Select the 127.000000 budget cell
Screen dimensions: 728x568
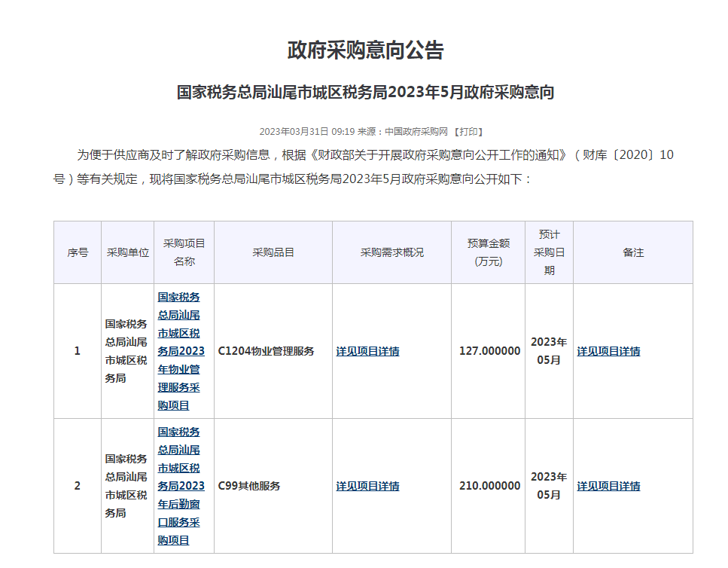(x=489, y=351)
